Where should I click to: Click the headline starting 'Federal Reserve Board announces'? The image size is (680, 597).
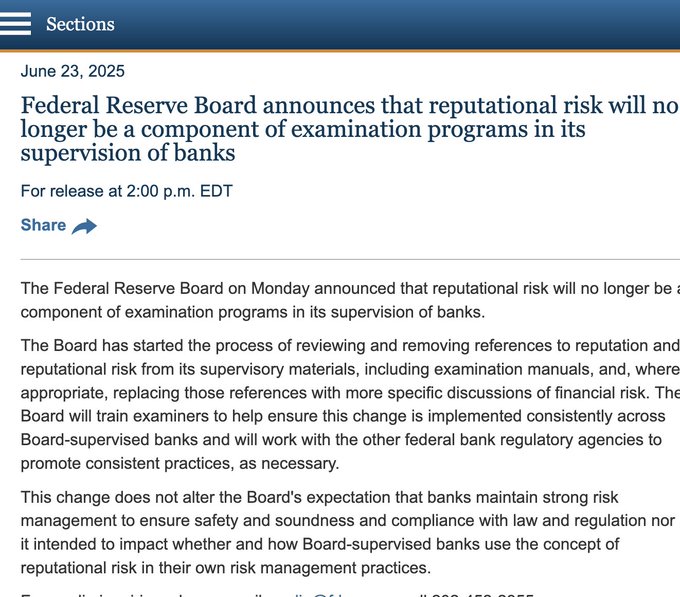(x=350, y=129)
